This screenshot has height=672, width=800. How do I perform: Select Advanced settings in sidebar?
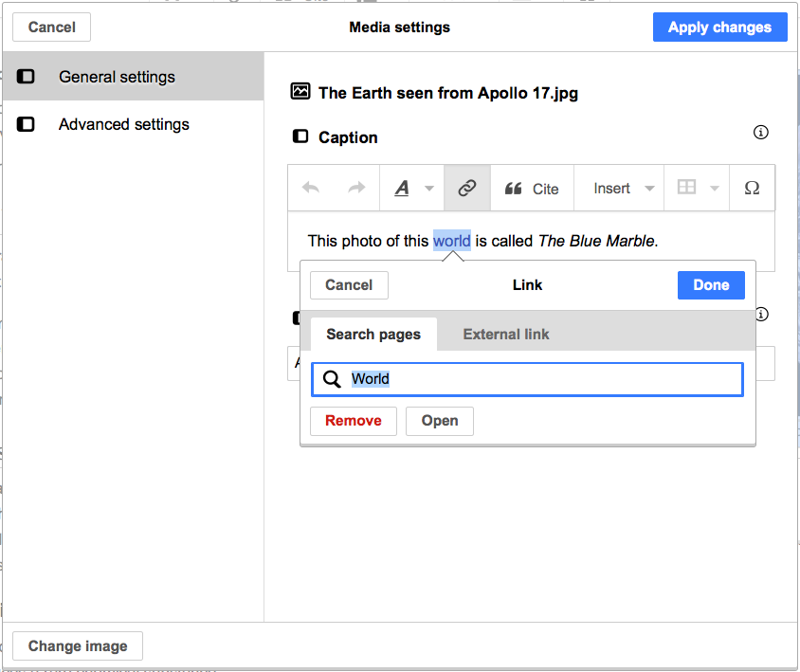pyautogui.click(x=133, y=124)
